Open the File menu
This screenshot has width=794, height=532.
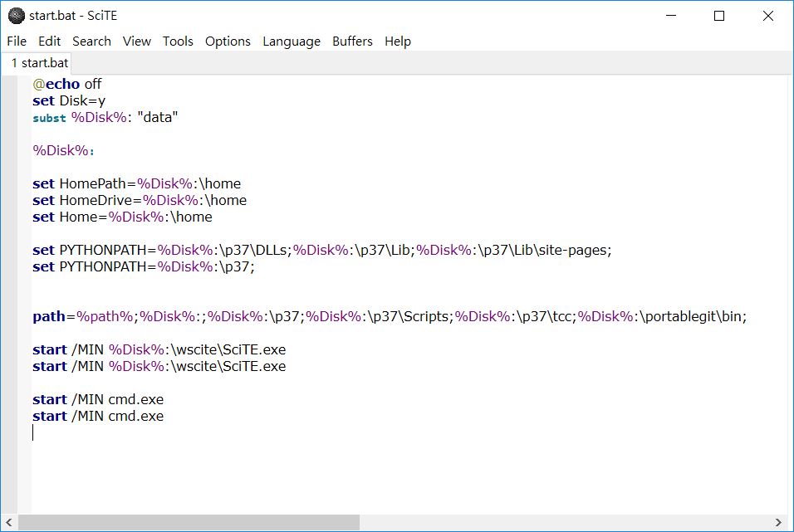point(17,41)
